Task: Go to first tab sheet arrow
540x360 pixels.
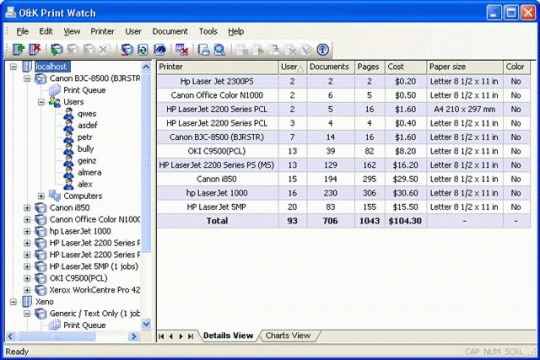Action: pyautogui.click(x=162, y=336)
